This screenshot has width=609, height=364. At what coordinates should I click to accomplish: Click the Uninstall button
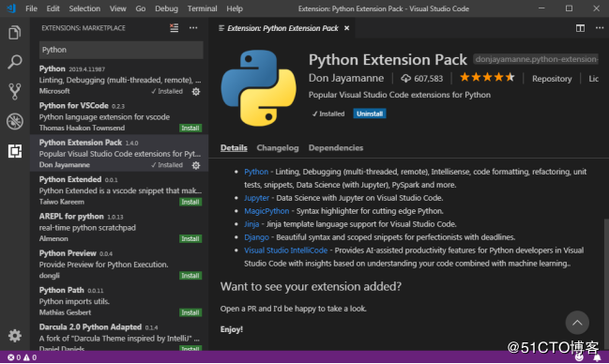click(370, 114)
